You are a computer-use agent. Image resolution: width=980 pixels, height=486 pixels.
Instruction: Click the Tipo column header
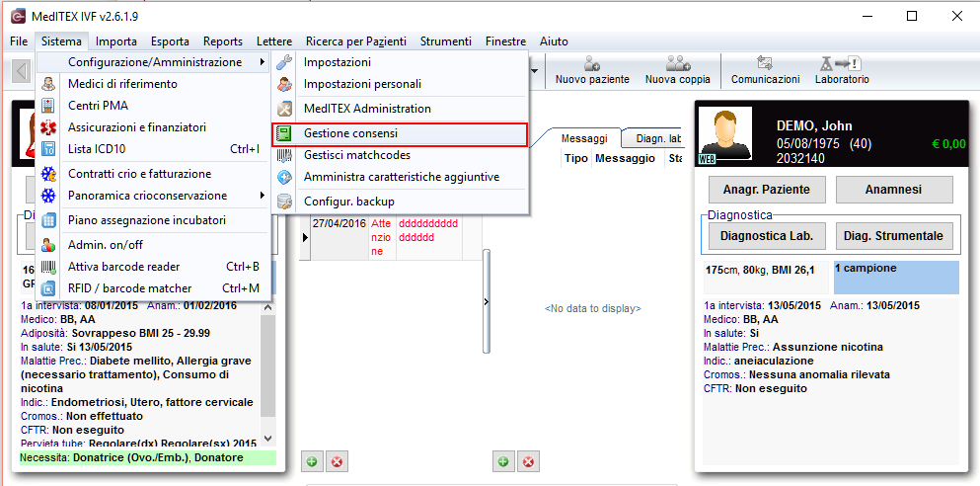pos(576,159)
